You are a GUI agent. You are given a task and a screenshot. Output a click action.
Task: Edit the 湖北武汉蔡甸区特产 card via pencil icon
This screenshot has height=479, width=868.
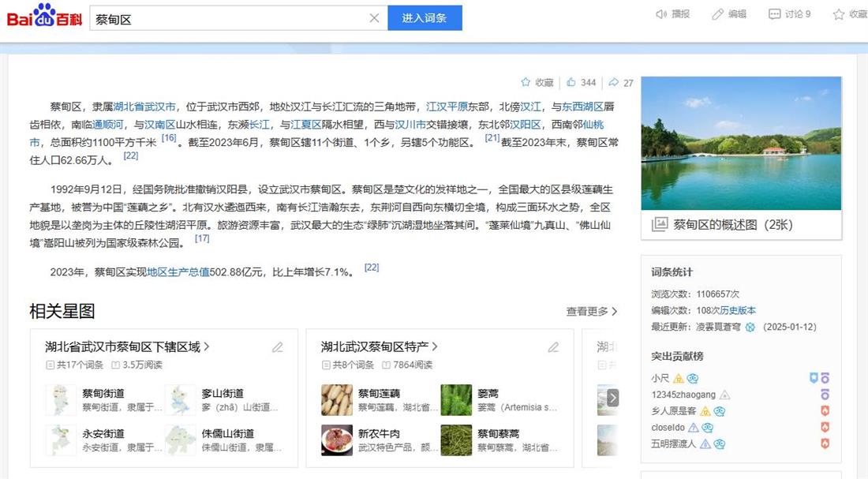(553, 347)
